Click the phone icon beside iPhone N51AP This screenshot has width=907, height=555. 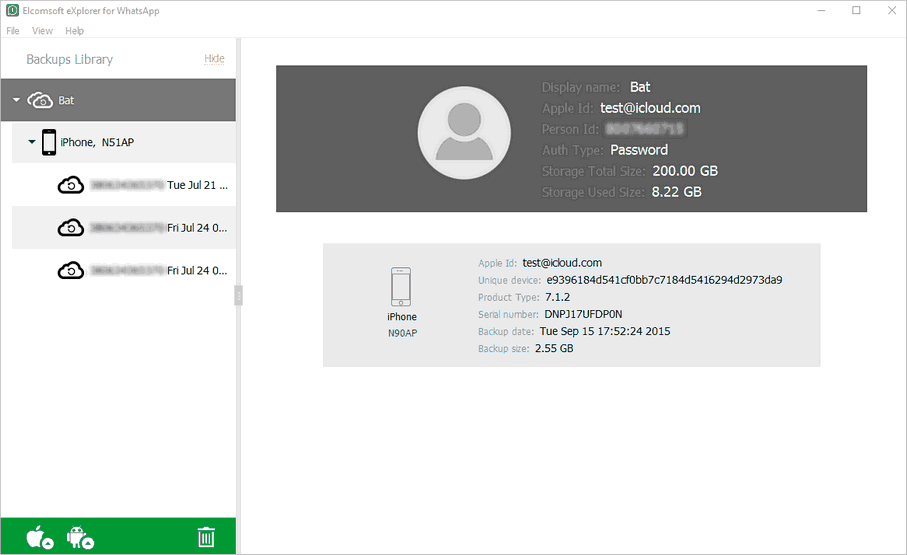[49, 142]
